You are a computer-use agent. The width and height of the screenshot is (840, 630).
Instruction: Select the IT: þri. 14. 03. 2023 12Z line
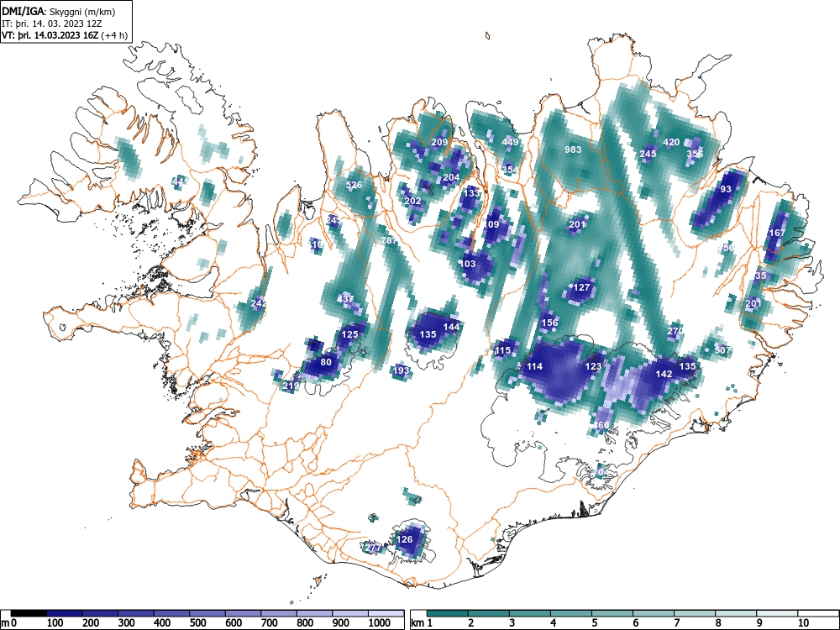(52, 24)
